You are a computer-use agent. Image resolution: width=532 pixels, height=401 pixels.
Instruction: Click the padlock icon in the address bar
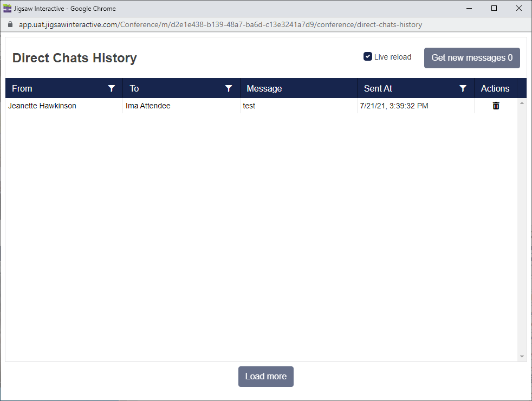(x=10, y=24)
